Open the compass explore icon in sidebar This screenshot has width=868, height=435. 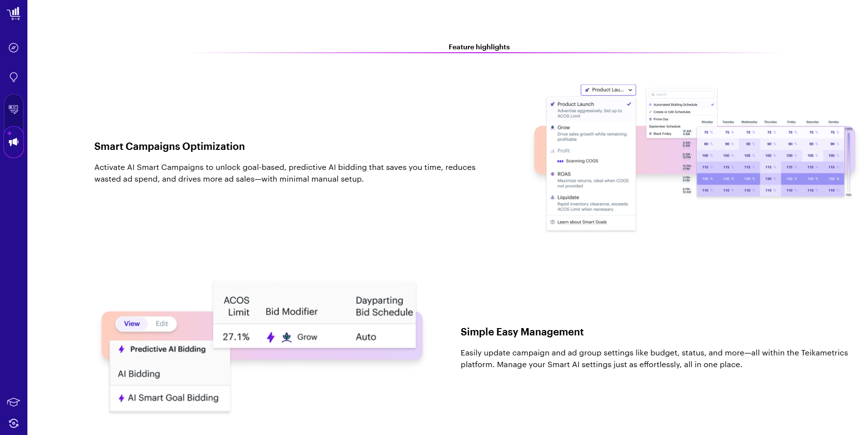pos(14,48)
